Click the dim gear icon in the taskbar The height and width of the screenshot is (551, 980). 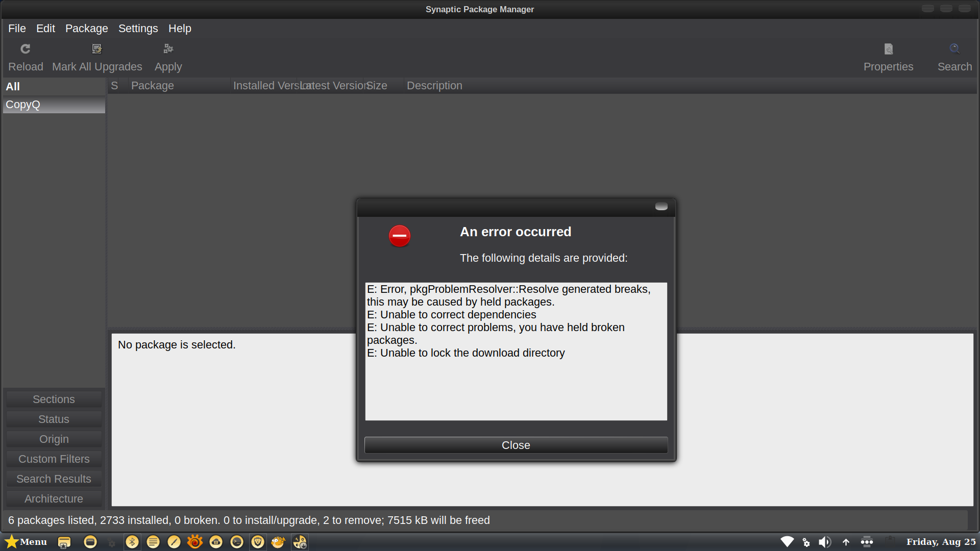[112, 543]
